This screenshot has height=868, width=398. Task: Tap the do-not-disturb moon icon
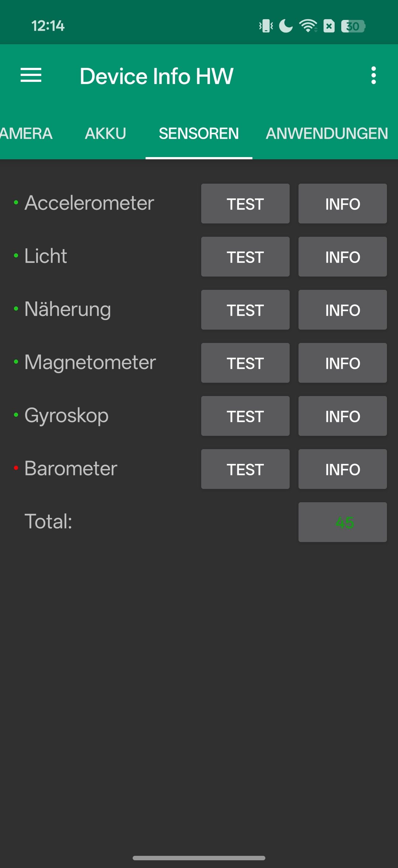tap(286, 26)
